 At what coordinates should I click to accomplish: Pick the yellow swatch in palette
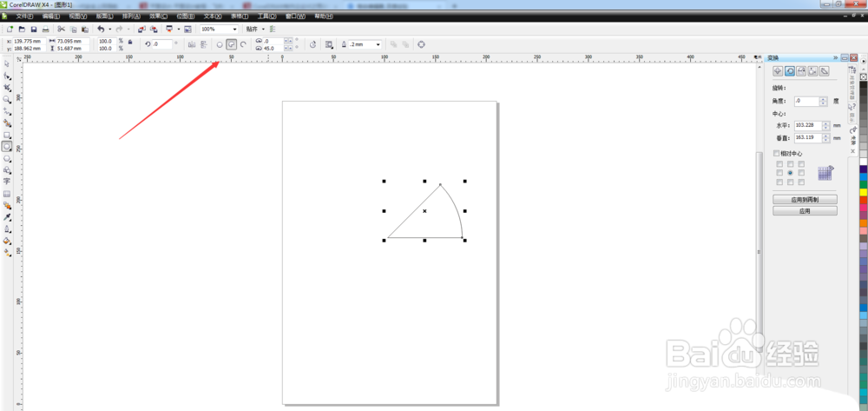pyautogui.click(x=863, y=192)
